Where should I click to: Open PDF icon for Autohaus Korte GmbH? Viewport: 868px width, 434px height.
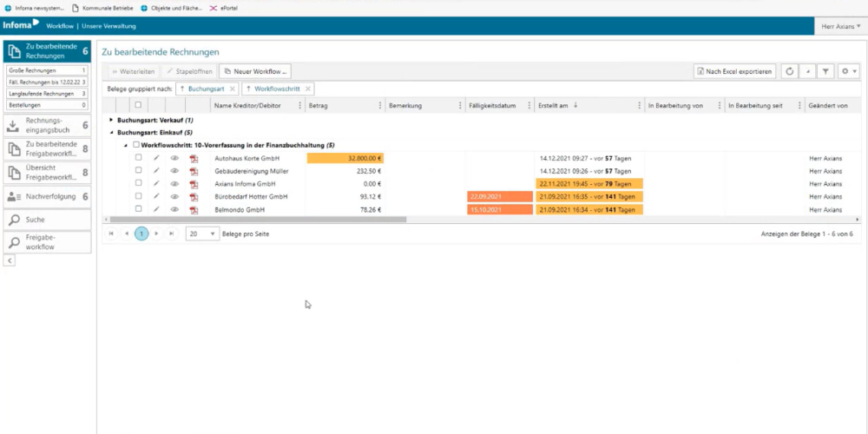pos(194,159)
